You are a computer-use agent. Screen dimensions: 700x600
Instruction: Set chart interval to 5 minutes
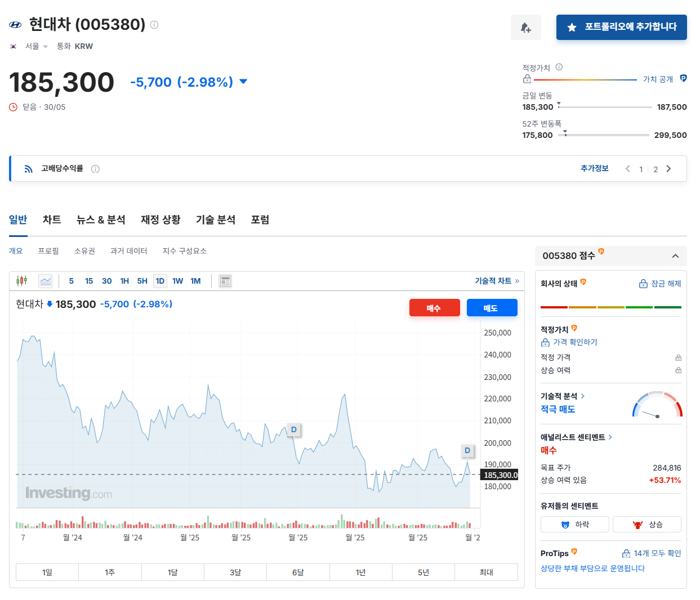pos(72,281)
